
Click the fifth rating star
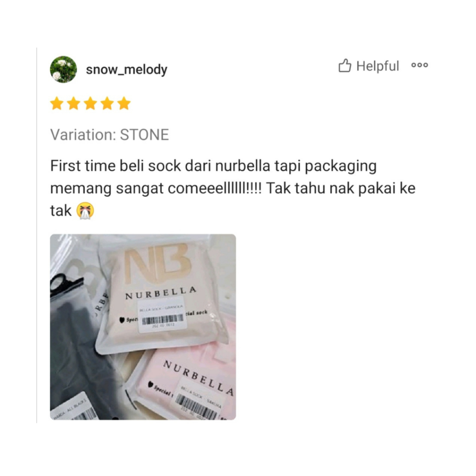coord(124,103)
